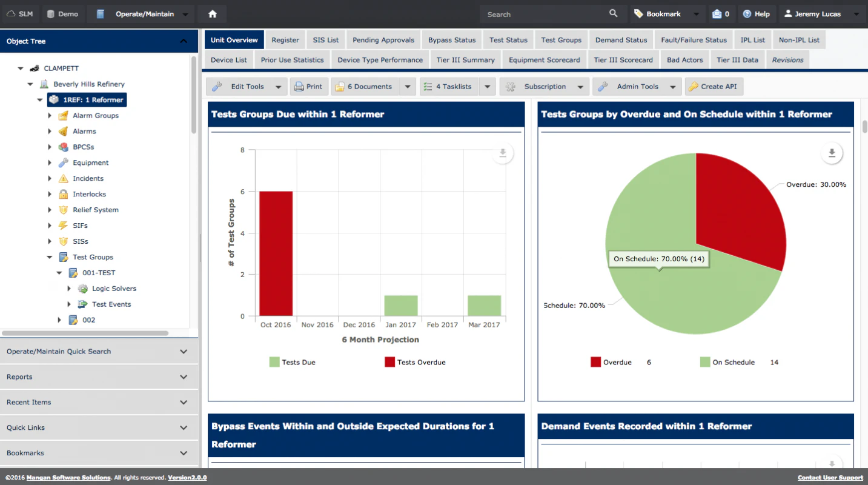Viewport: 868px width, 485px height.
Task: Click the red Overdue color swatch
Action: point(596,362)
